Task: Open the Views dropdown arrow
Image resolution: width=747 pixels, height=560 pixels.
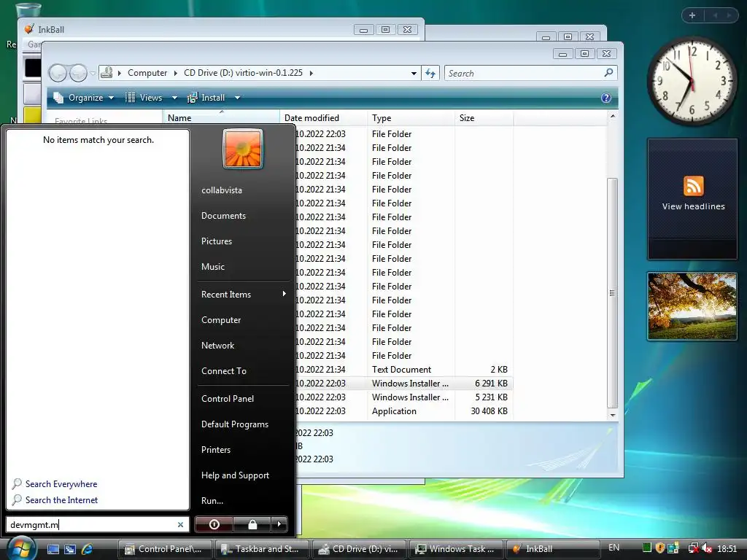Action: 174,98
